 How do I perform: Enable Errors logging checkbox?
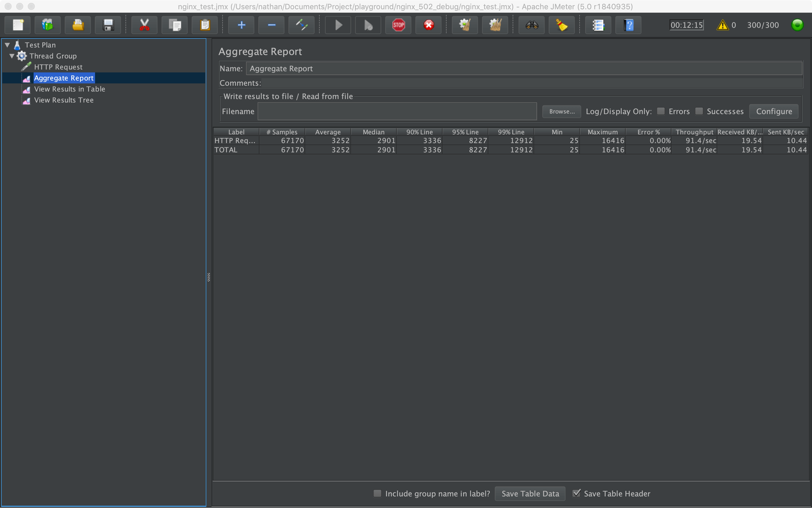[661, 111]
